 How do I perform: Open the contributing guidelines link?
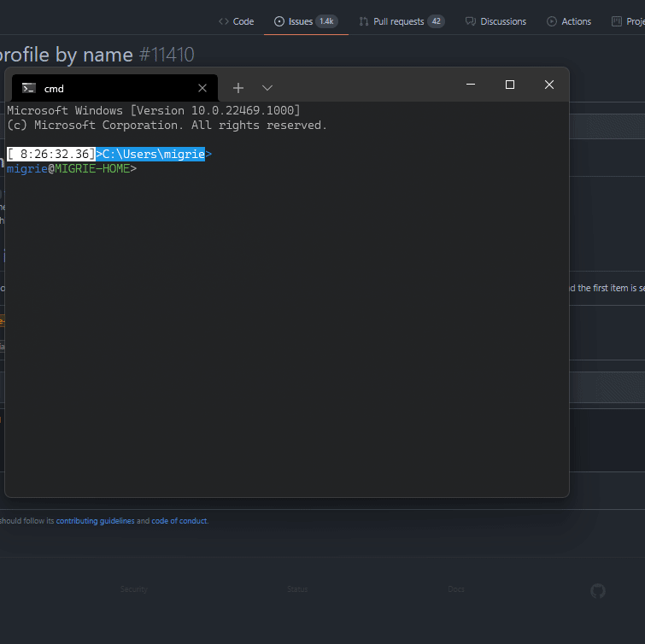pyautogui.click(x=95, y=521)
